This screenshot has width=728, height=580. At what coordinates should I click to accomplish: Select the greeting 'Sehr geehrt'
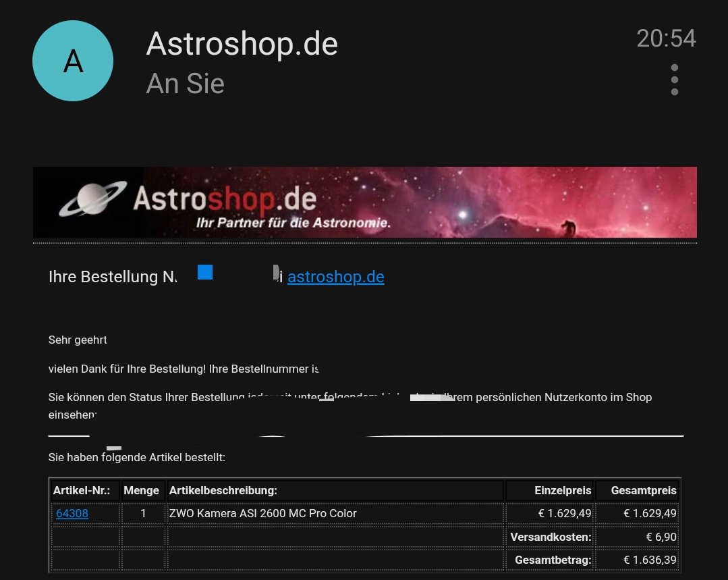click(78, 340)
